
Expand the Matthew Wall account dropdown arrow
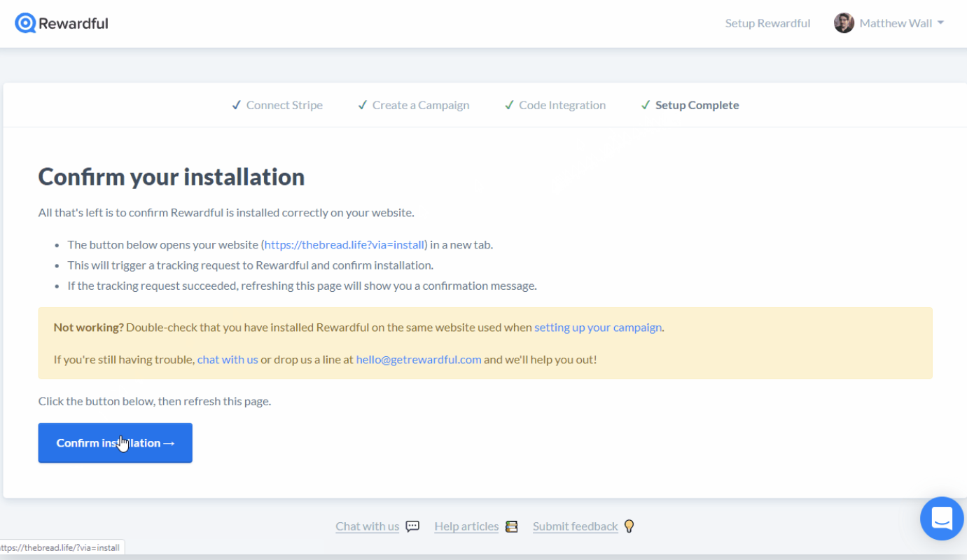940,23
